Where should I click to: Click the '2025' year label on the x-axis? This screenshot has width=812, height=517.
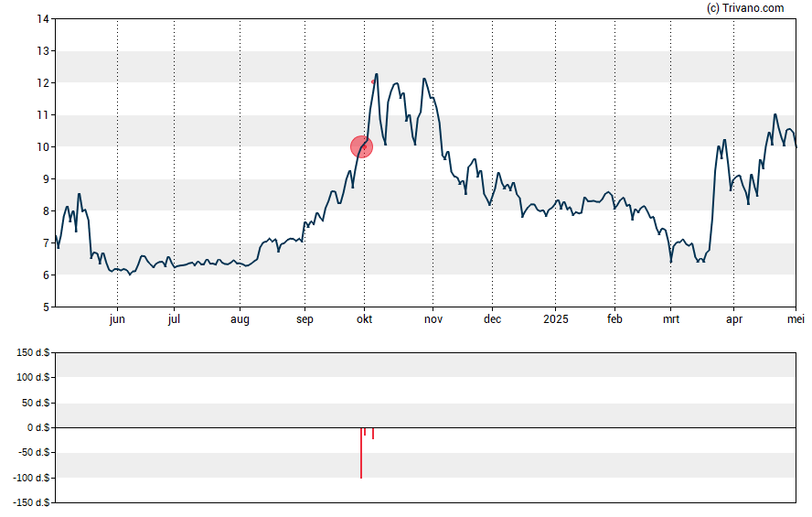coord(556,319)
